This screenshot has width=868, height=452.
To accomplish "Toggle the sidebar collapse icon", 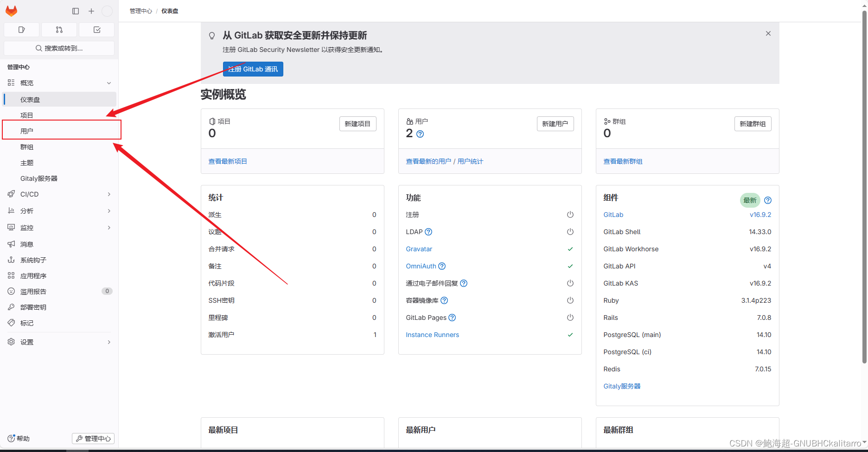I will pos(76,11).
